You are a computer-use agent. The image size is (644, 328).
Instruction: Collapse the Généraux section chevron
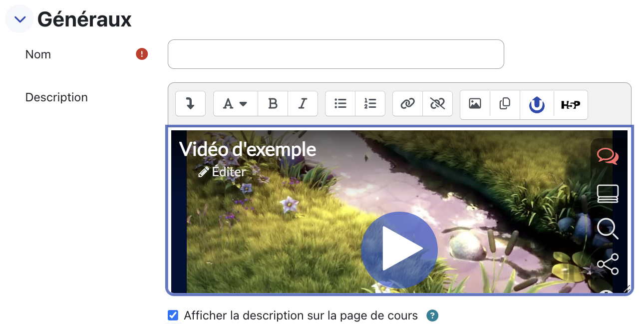pyautogui.click(x=20, y=19)
